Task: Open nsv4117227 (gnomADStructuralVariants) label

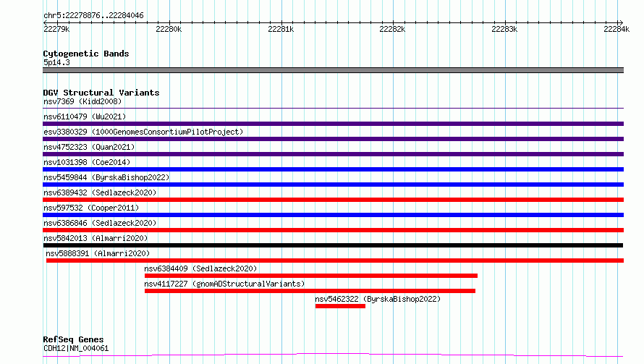Action: pos(224,284)
